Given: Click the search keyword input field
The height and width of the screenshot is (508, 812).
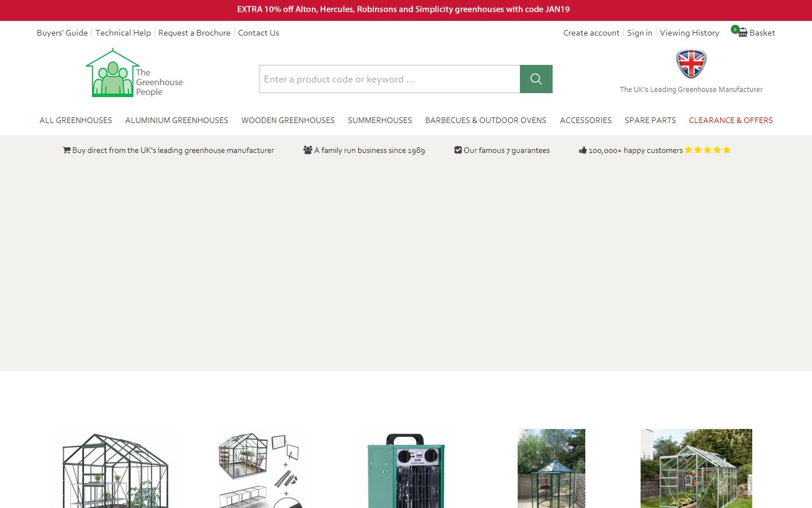Looking at the screenshot, I should click(389, 79).
